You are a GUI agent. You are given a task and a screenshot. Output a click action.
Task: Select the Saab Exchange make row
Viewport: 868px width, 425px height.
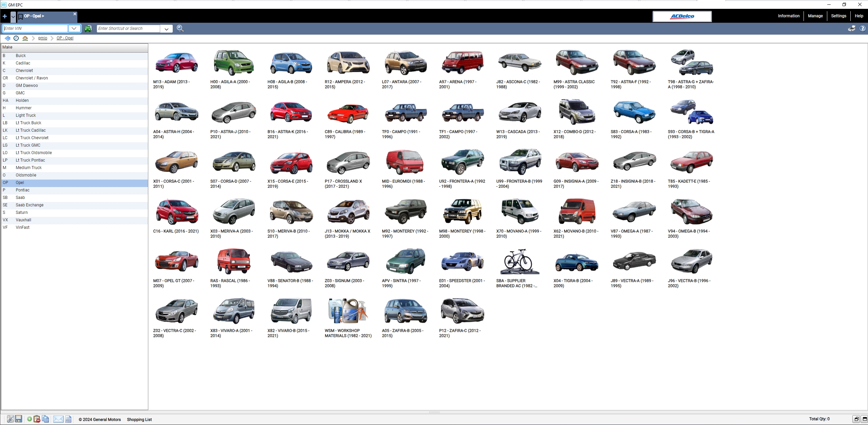pos(75,205)
